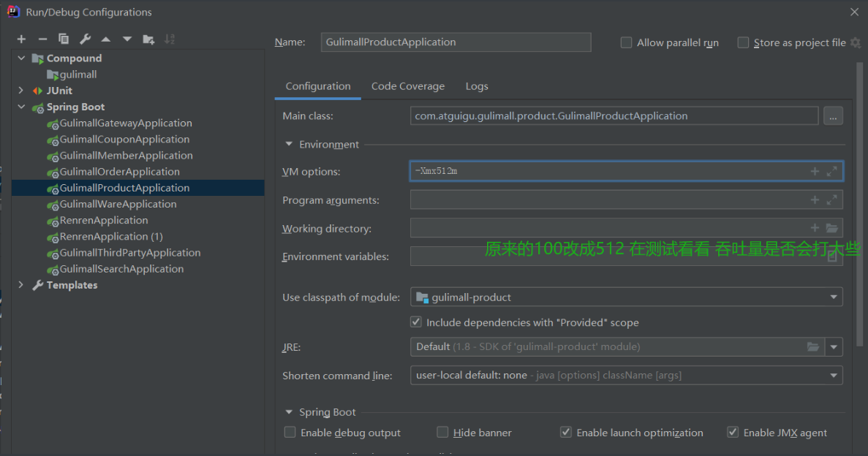Click the create new folder icon
The image size is (868, 456).
click(148, 39)
